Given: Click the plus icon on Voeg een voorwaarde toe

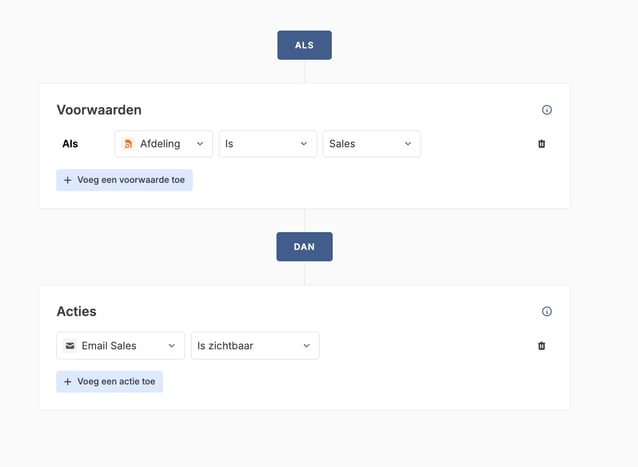Looking at the screenshot, I should pos(68,180).
